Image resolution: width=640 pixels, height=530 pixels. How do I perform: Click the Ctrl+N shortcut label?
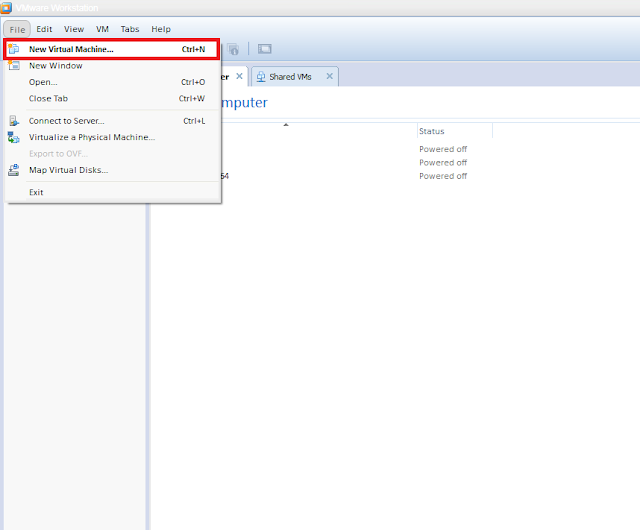coord(193,49)
